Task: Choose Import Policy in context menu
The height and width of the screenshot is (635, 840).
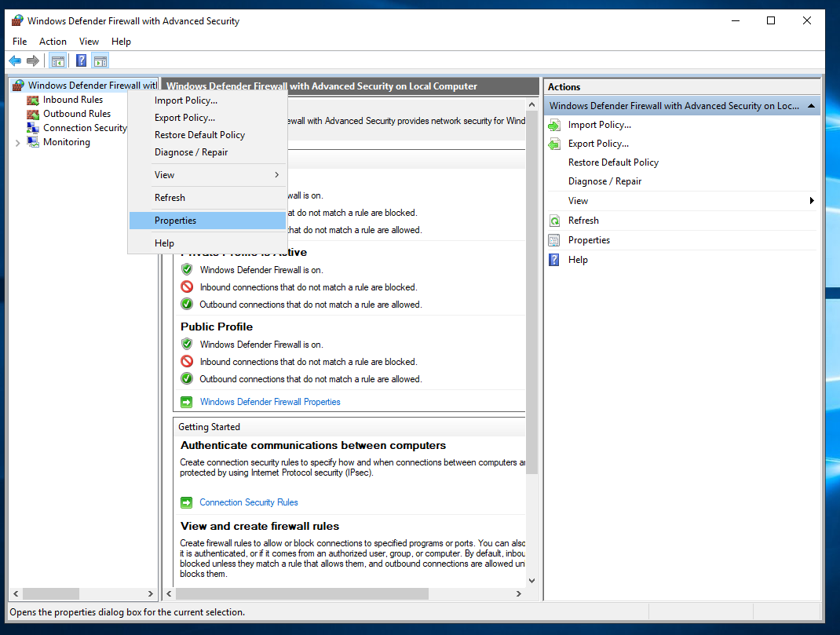Action: click(x=207, y=100)
